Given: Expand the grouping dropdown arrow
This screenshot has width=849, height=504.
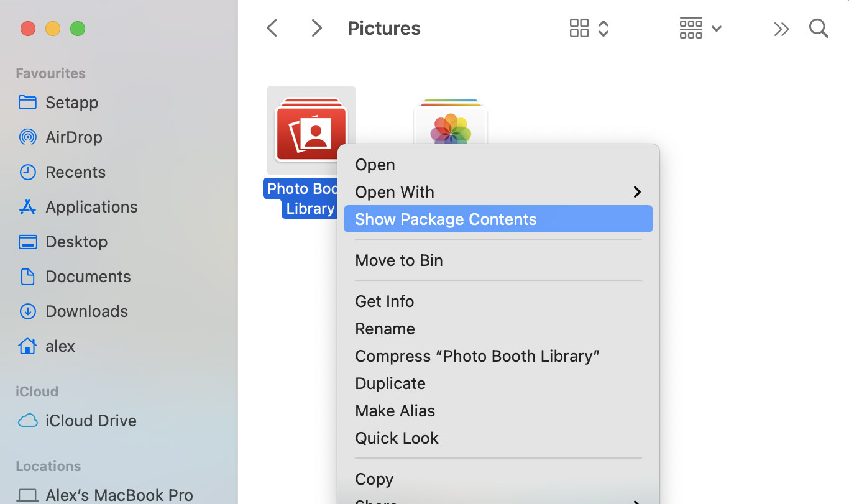Looking at the screenshot, I should (x=716, y=29).
